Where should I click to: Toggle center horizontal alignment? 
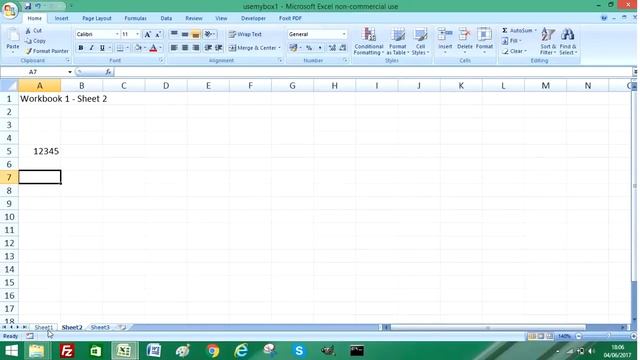[185, 48]
